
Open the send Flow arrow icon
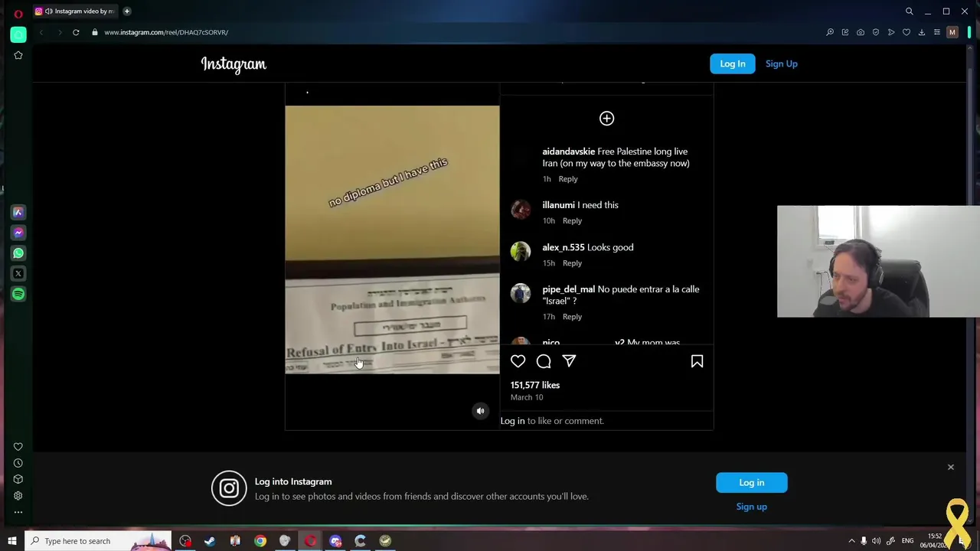click(891, 32)
